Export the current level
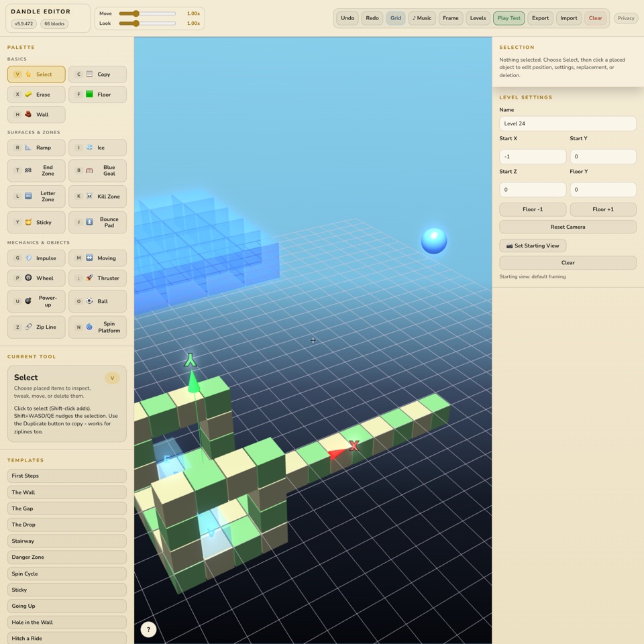 click(540, 18)
